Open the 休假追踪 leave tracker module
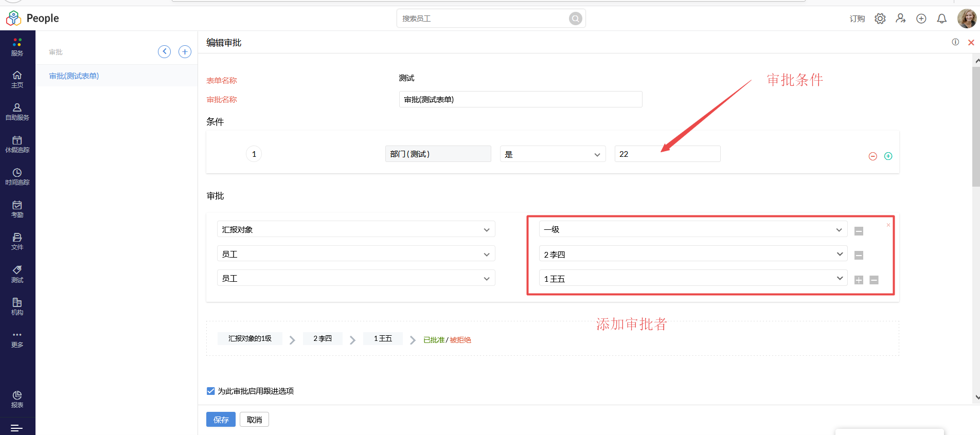Viewport: 980px width, 435px height. tap(17, 144)
